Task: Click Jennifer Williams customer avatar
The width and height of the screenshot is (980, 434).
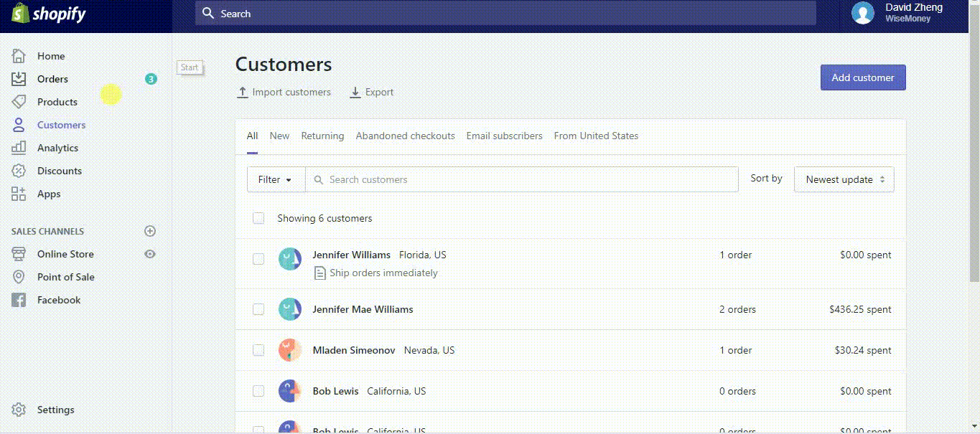Action: 290,259
